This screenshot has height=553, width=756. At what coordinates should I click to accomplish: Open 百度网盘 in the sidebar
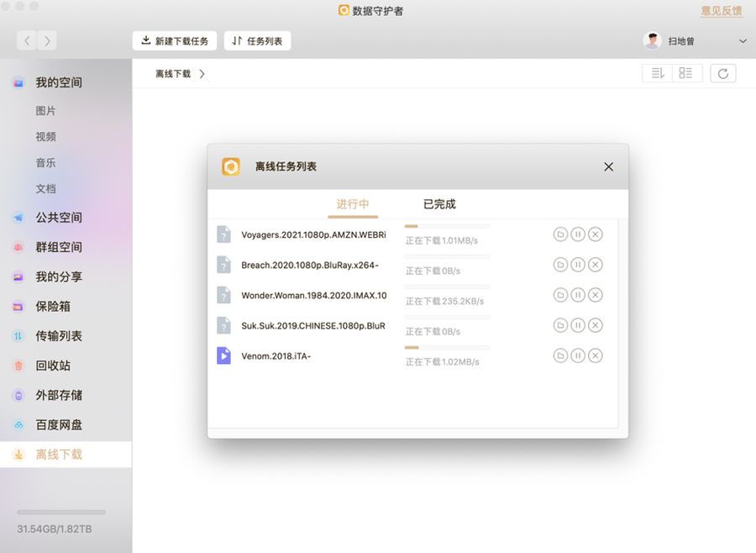(x=58, y=425)
